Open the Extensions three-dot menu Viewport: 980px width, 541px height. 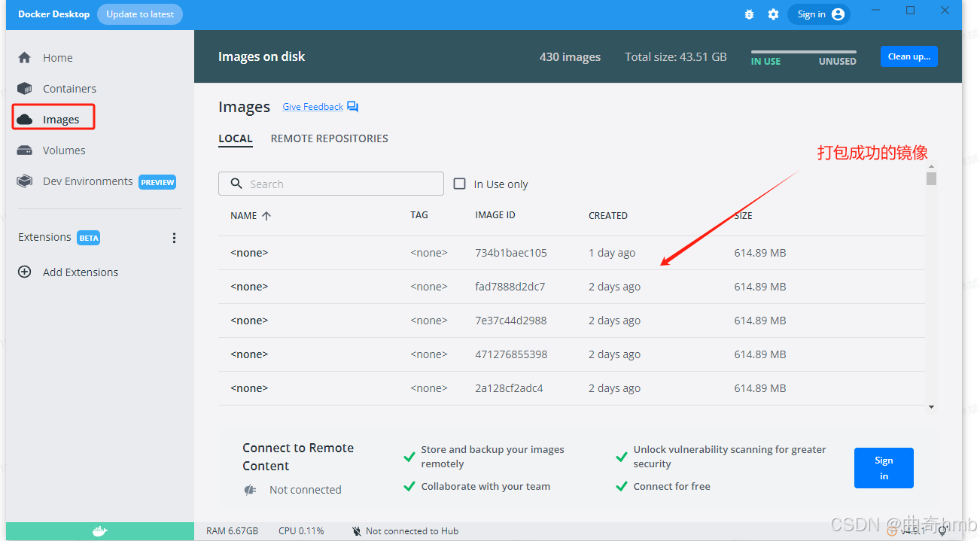(x=174, y=238)
